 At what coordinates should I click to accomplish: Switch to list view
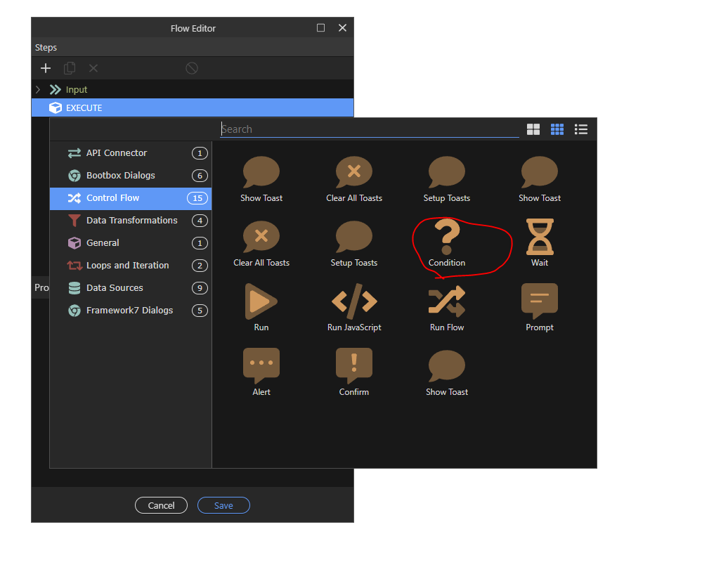click(x=581, y=129)
